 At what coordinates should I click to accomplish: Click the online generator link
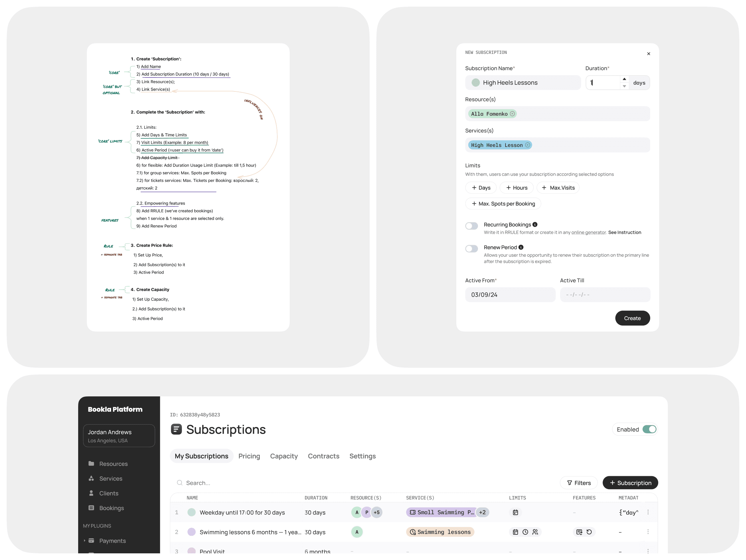(588, 232)
